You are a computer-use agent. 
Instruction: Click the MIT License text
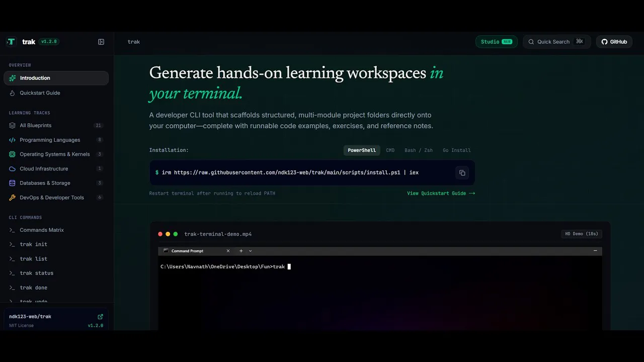(x=21, y=326)
